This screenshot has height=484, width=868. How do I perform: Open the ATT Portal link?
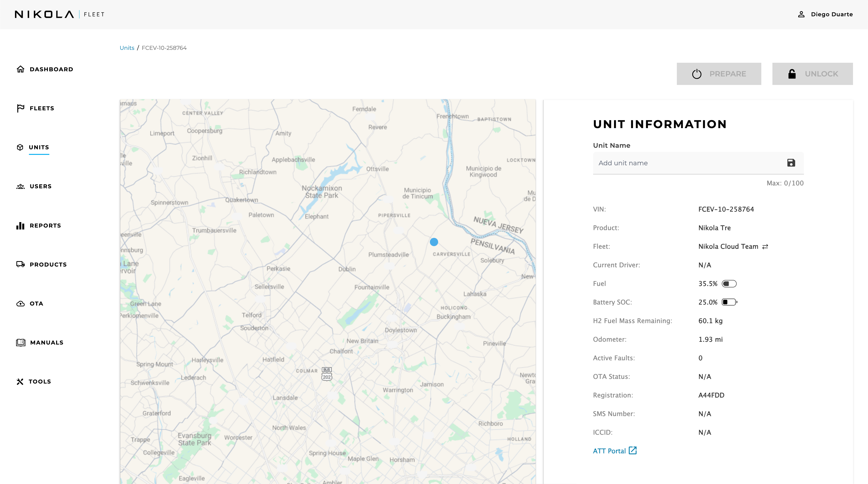pos(609,451)
